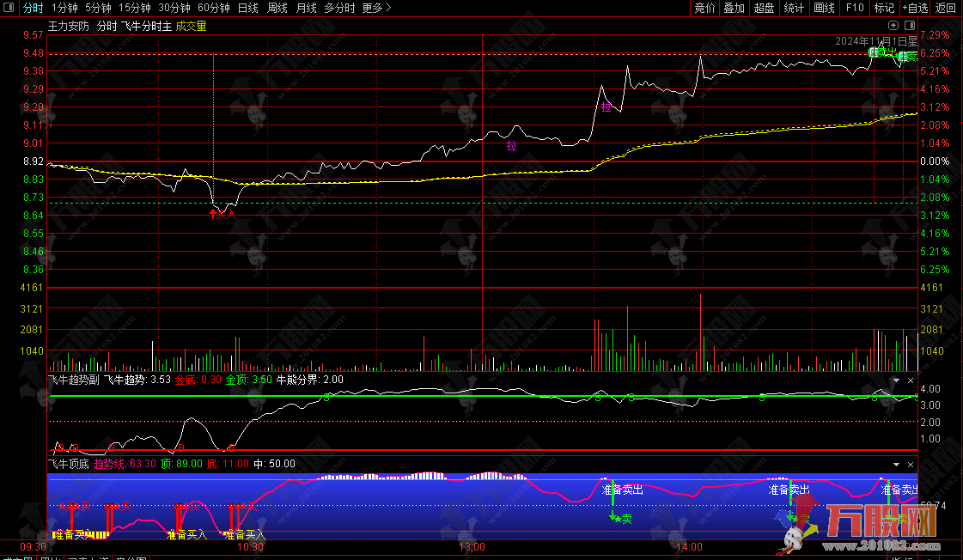
Task: Click the 金底: 0.30 value
Action: pyautogui.click(x=198, y=380)
